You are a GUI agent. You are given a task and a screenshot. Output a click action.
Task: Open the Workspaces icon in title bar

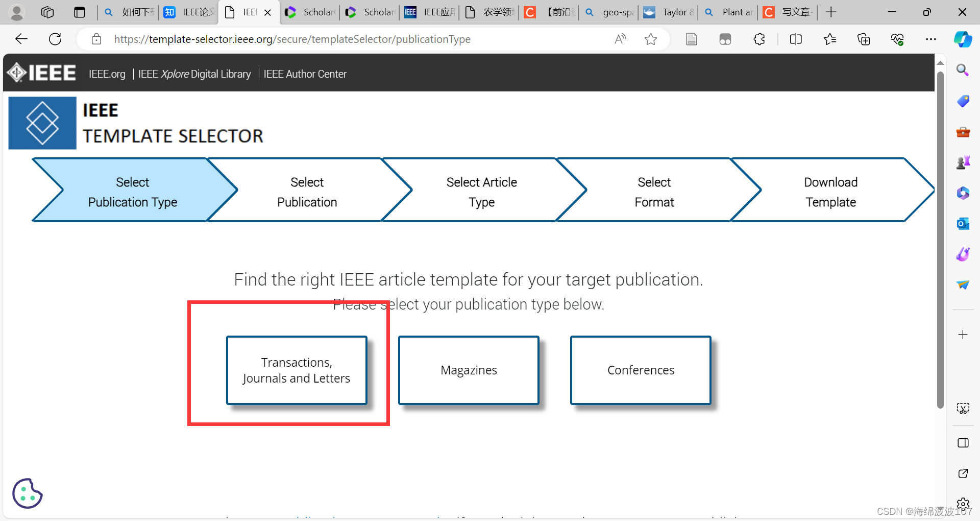click(47, 12)
